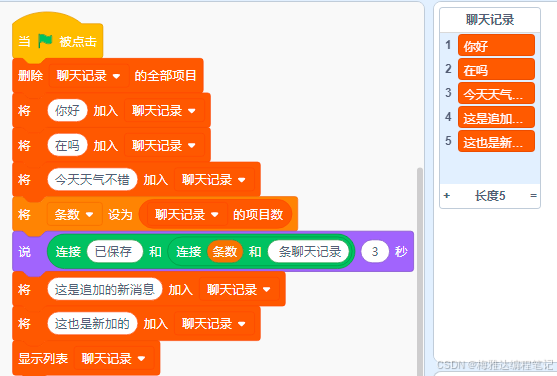Edit the 条聊天记录 text in join block
The height and width of the screenshot is (376, 557).
coord(309,252)
